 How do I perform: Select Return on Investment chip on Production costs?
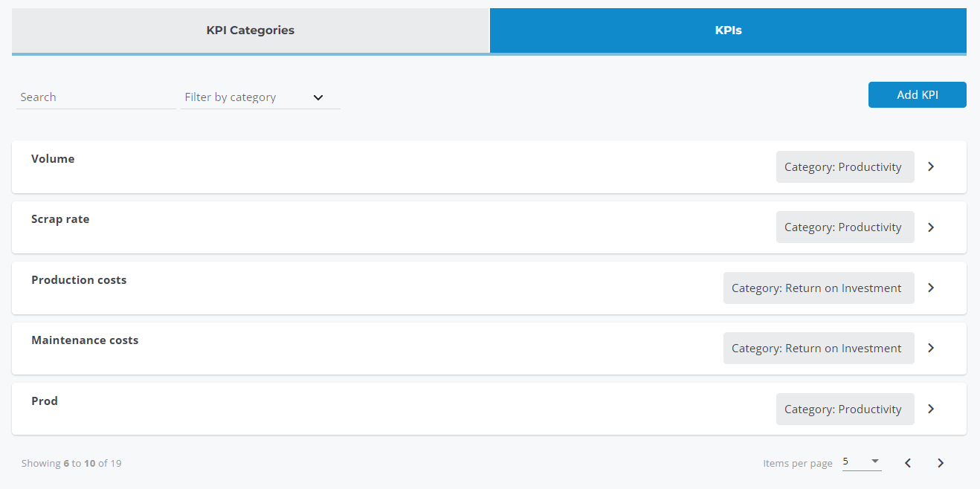click(818, 288)
